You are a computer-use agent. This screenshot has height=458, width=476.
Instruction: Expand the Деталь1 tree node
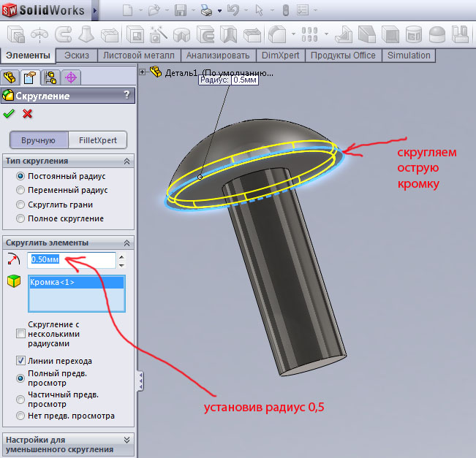[x=143, y=72]
